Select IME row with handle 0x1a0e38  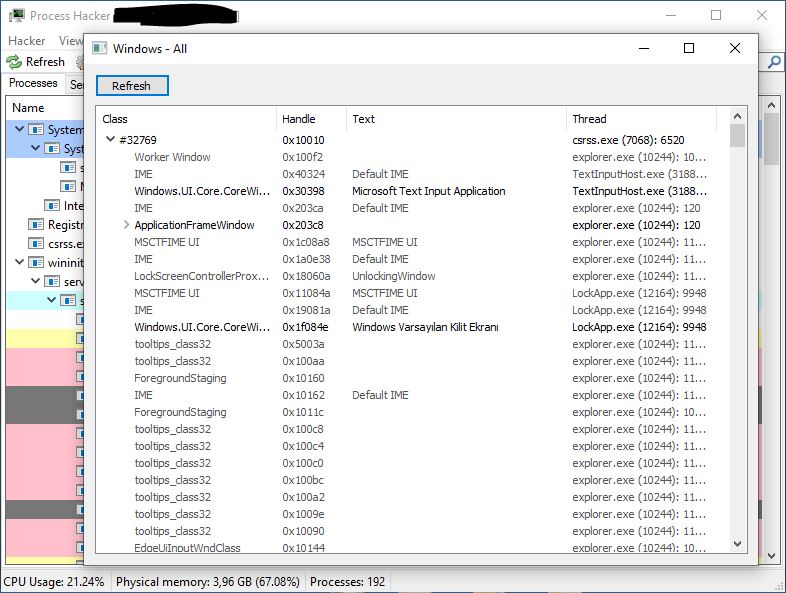click(x=411, y=259)
